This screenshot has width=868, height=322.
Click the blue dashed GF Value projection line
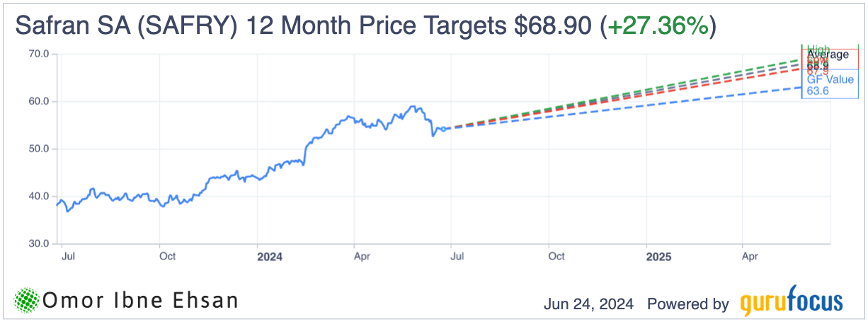pos(637,108)
